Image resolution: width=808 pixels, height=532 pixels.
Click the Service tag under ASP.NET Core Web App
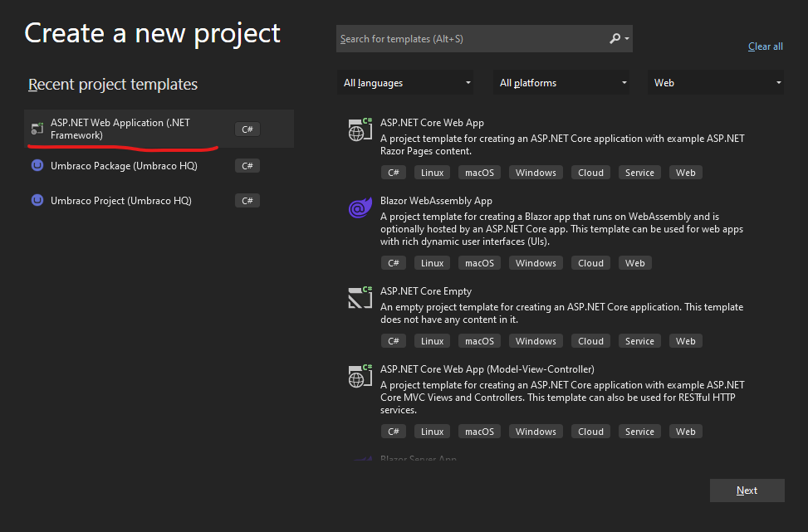tap(639, 173)
